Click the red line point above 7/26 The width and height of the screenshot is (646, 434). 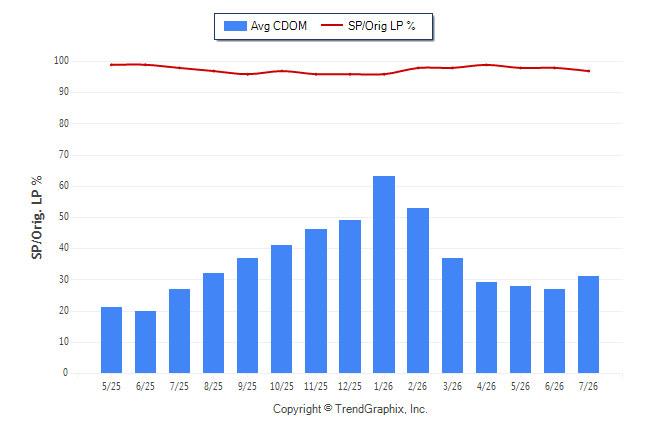pyautogui.click(x=589, y=71)
